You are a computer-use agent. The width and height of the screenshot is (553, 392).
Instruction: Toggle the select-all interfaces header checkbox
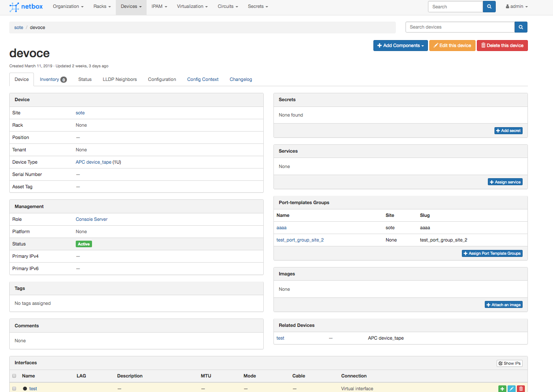pos(15,376)
